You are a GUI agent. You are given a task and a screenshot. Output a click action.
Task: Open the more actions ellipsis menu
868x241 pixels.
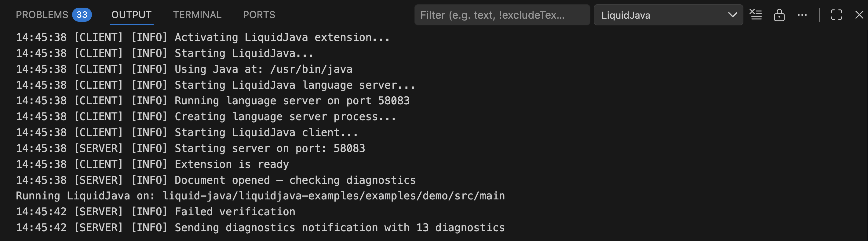(802, 15)
